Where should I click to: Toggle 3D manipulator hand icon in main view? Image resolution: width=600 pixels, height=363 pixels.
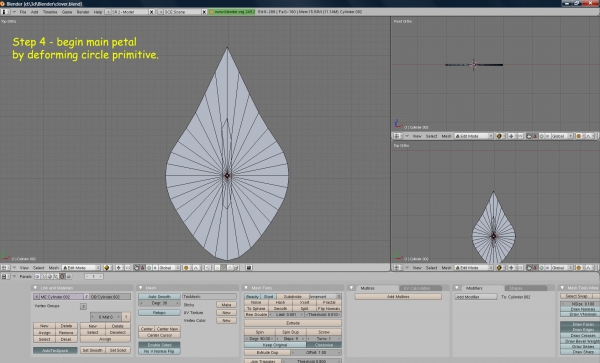pos(136,268)
